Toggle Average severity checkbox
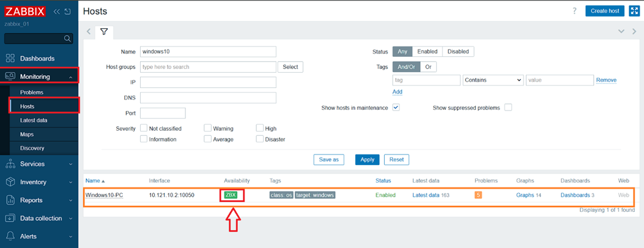 click(x=208, y=139)
